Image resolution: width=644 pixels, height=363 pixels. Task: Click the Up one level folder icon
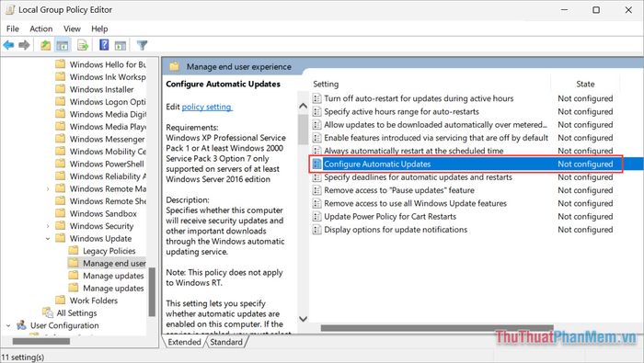point(46,45)
